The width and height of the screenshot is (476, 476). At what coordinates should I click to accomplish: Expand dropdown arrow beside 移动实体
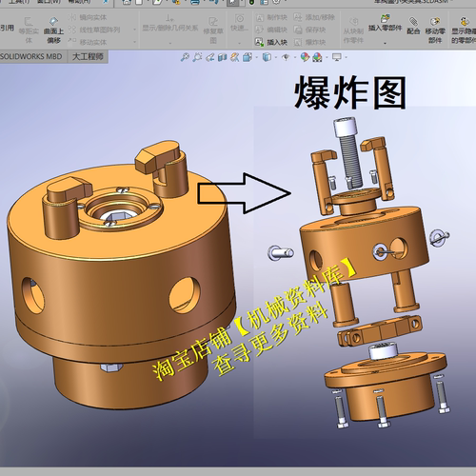point(134,42)
